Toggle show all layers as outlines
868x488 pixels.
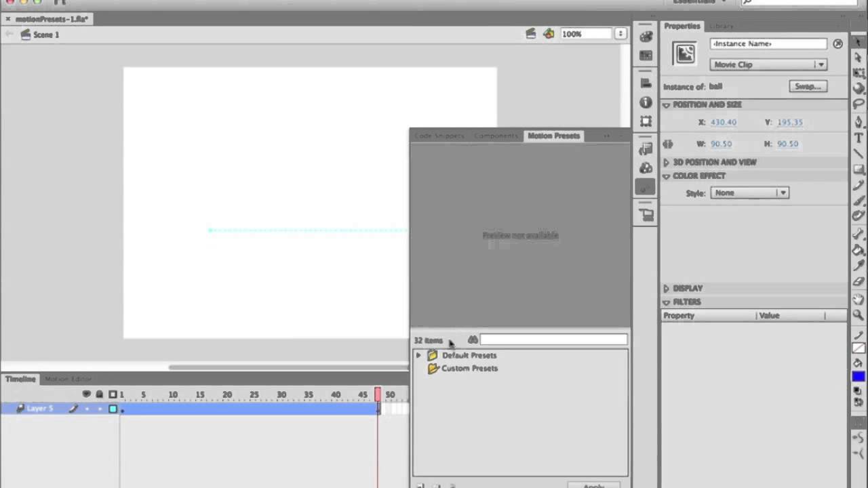coord(113,394)
